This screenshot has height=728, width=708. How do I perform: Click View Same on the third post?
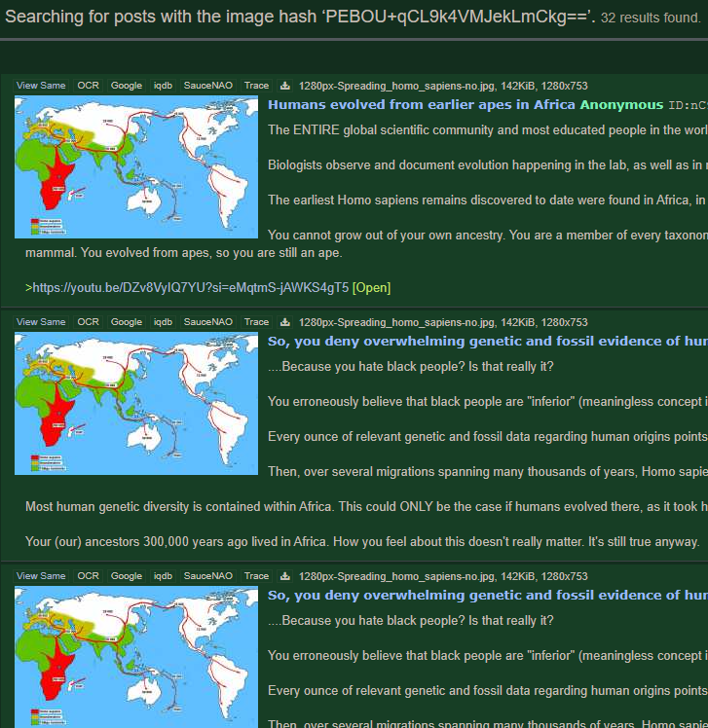click(x=41, y=576)
